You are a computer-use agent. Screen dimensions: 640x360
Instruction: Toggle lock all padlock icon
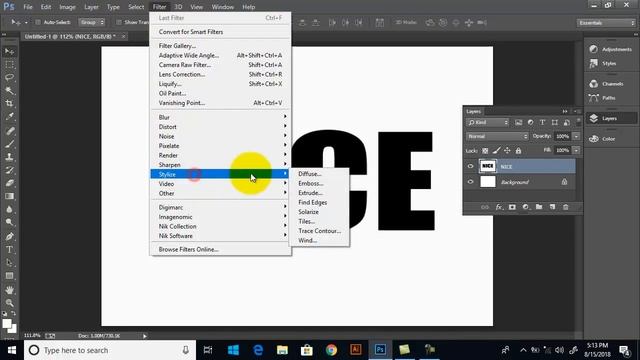pos(518,151)
